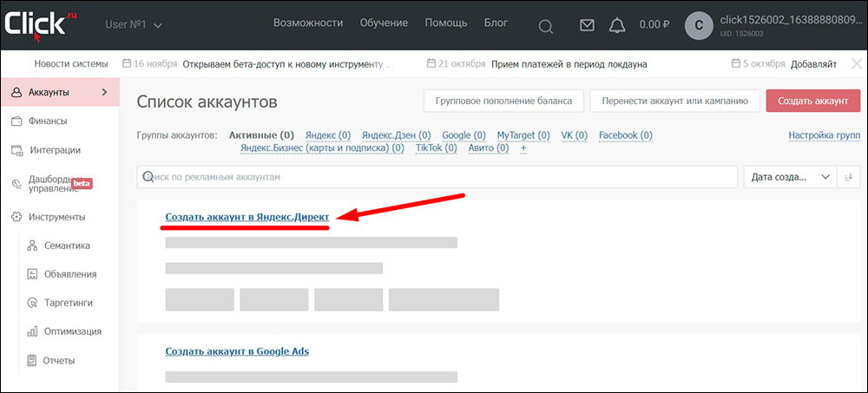Open news item Добавляйт from 5 октября

click(814, 64)
